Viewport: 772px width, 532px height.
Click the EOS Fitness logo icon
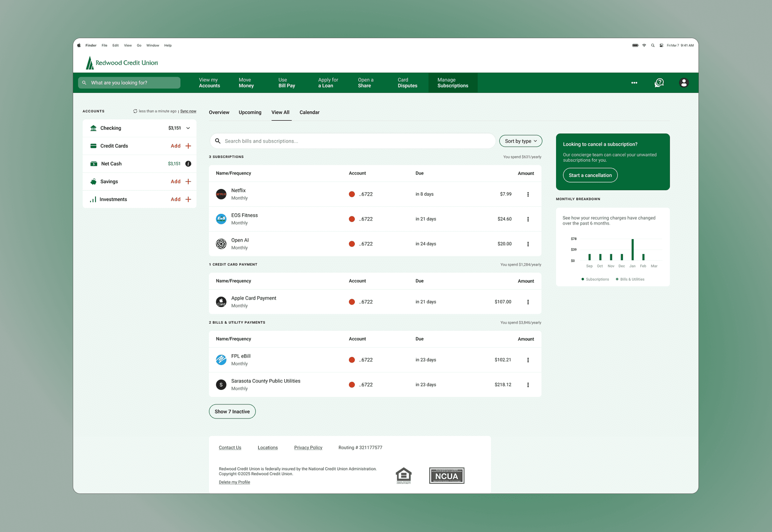[x=221, y=219]
